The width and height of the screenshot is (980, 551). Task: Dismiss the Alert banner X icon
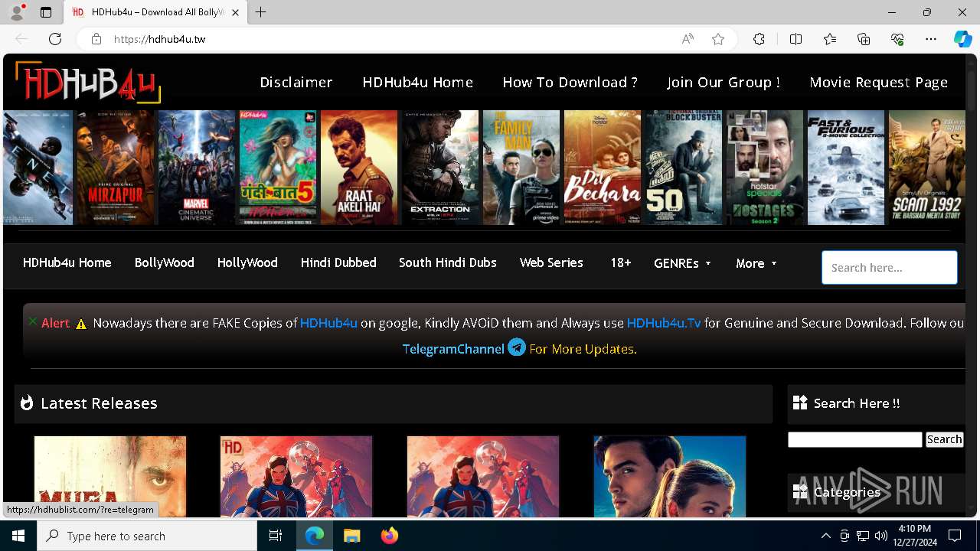coord(33,321)
